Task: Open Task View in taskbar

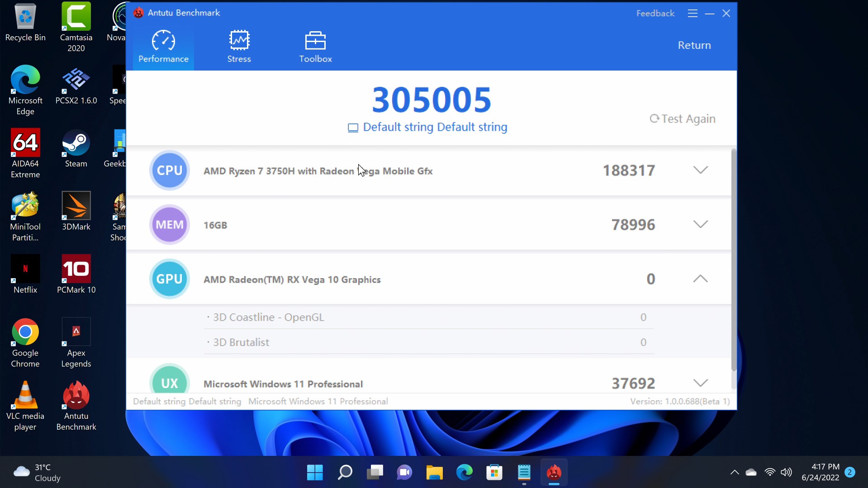Action: pyautogui.click(x=375, y=473)
